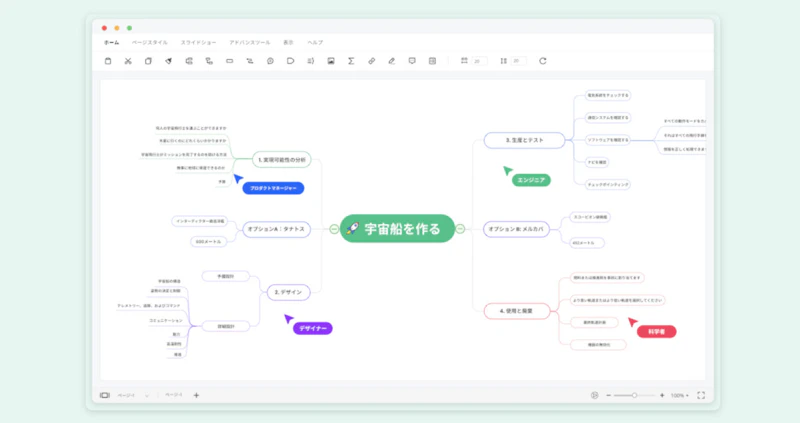Image resolution: width=800 pixels, height=423 pixels.
Task: Click the zoom in plus button
Action: pyautogui.click(x=662, y=395)
